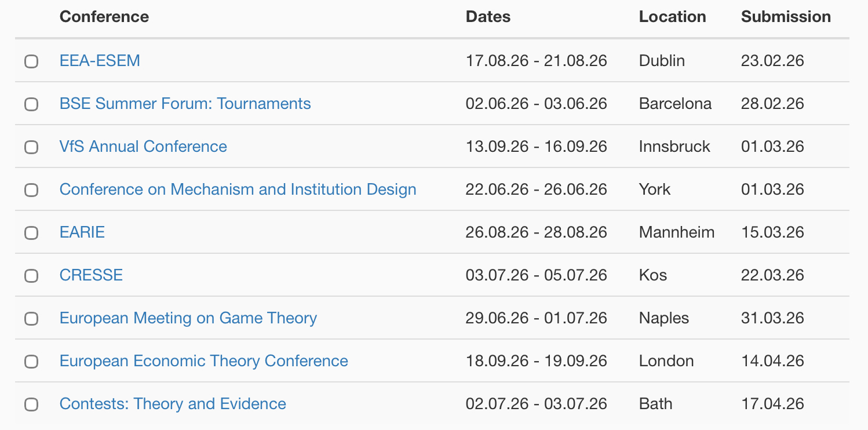Image resolution: width=868 pixels, height=430 pixels.
Task: Open BSE Summer Forum: Tournaments link
Action: [185, 104]
